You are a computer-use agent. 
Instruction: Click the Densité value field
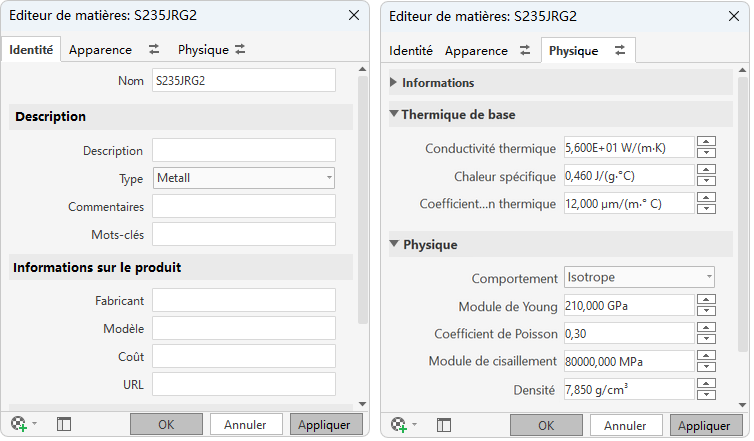(629, 389)
